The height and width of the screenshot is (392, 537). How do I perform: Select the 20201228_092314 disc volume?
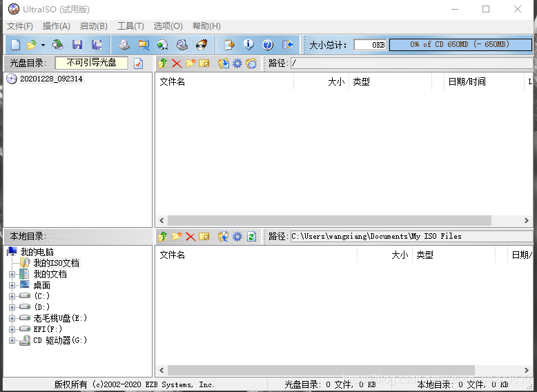click(51, 79)
